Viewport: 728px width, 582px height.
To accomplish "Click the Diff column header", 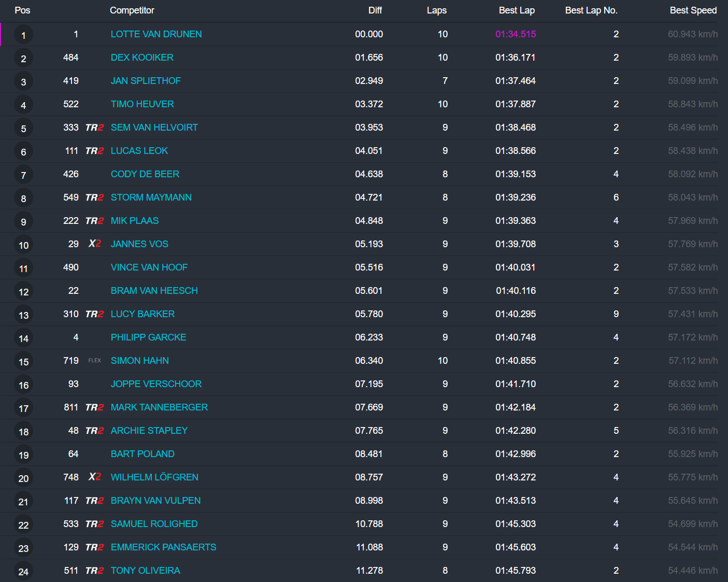I will [x=375, y=10].
